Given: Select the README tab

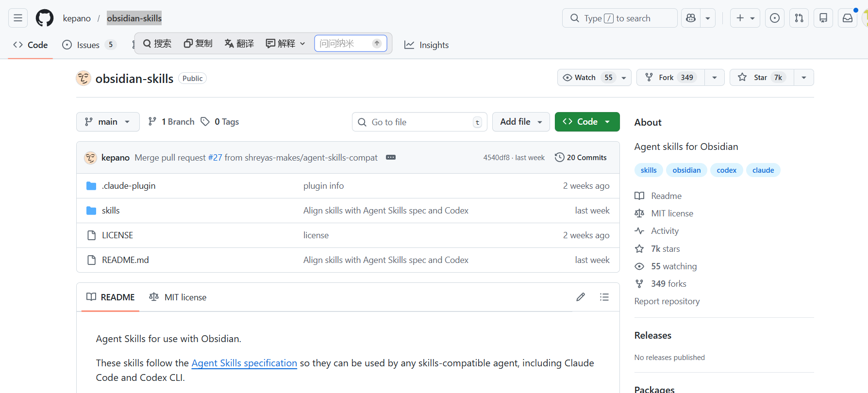Looking at the screenshot, I should point(111,297).
